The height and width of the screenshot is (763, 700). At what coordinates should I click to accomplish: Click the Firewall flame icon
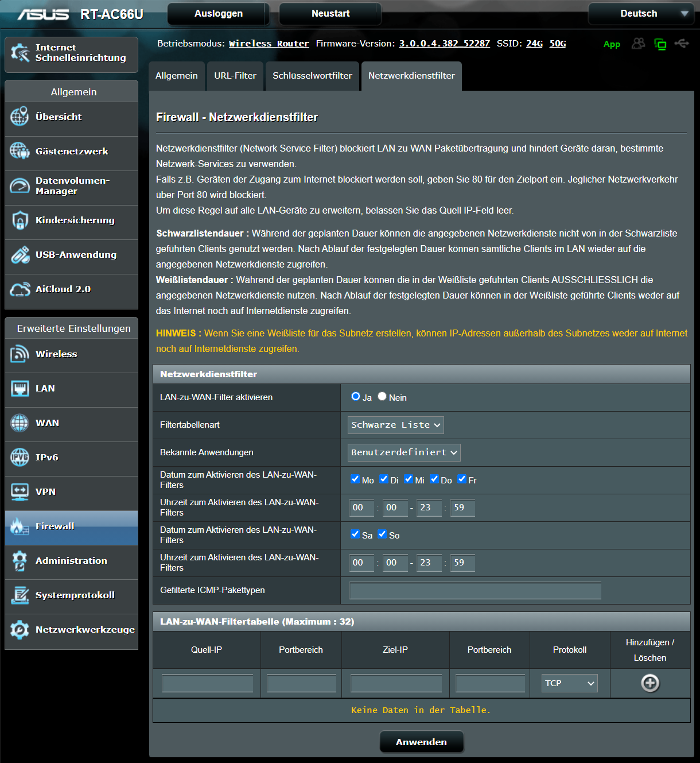[20, 526]
